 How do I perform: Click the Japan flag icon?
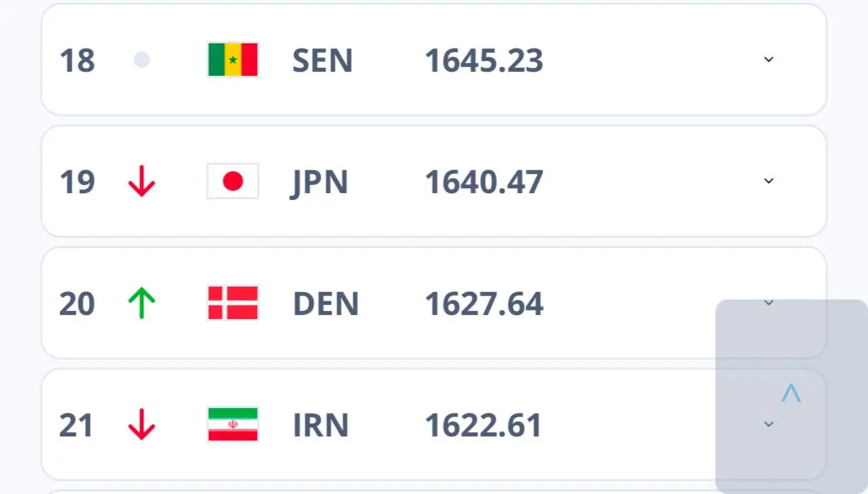tap(233, 181)
